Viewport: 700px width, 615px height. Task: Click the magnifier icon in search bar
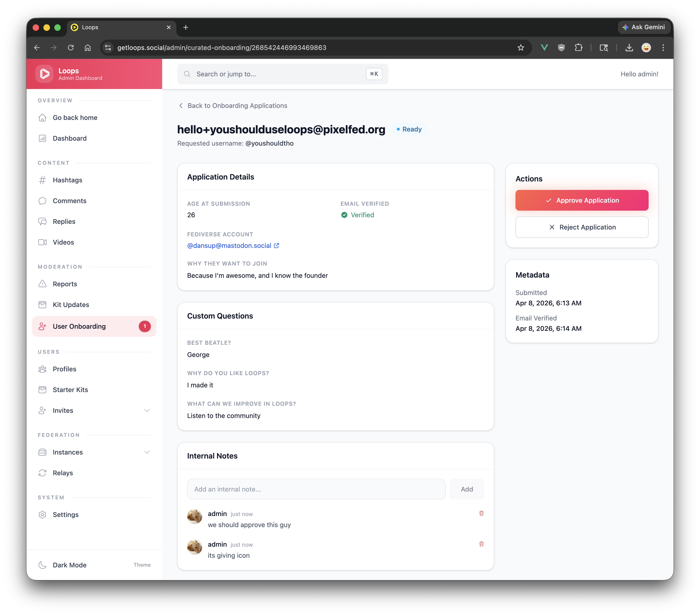(x=187, y=74)
